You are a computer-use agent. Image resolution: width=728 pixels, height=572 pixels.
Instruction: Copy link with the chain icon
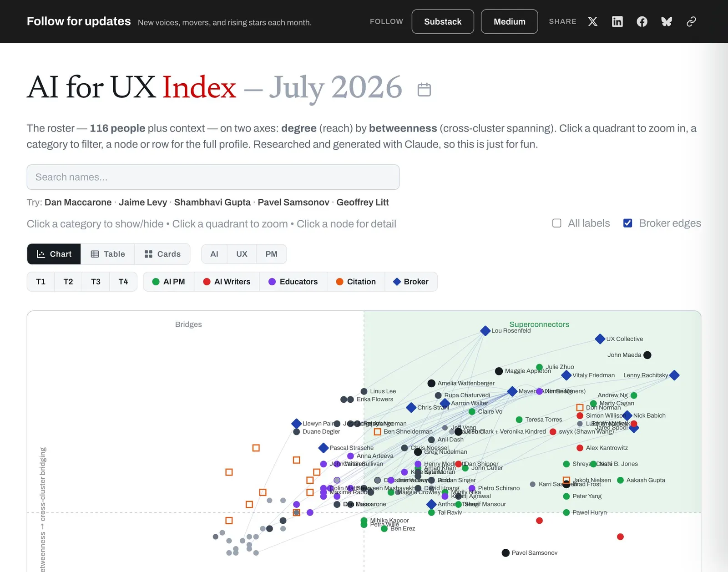(691, 21)
